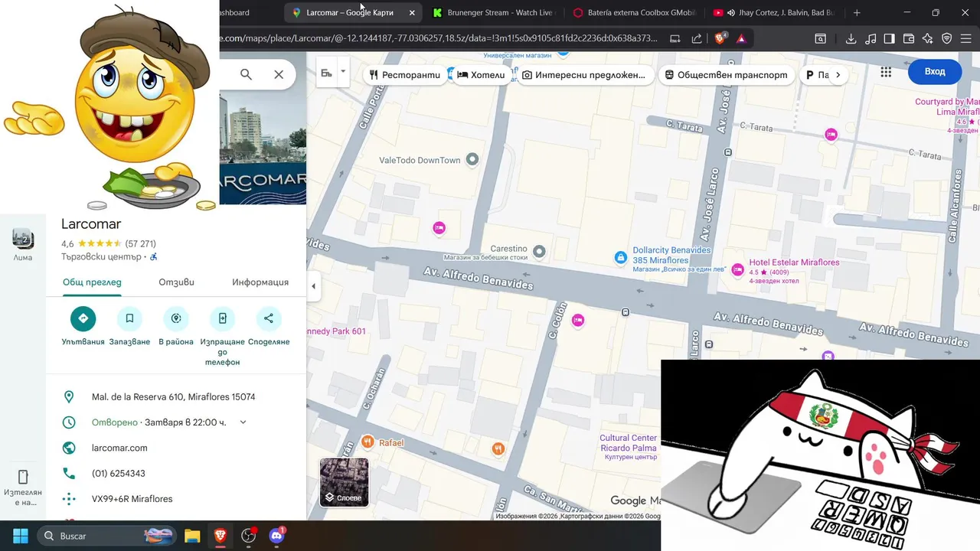
Task: Open browser downloads arrow icon
Action: 851,38
